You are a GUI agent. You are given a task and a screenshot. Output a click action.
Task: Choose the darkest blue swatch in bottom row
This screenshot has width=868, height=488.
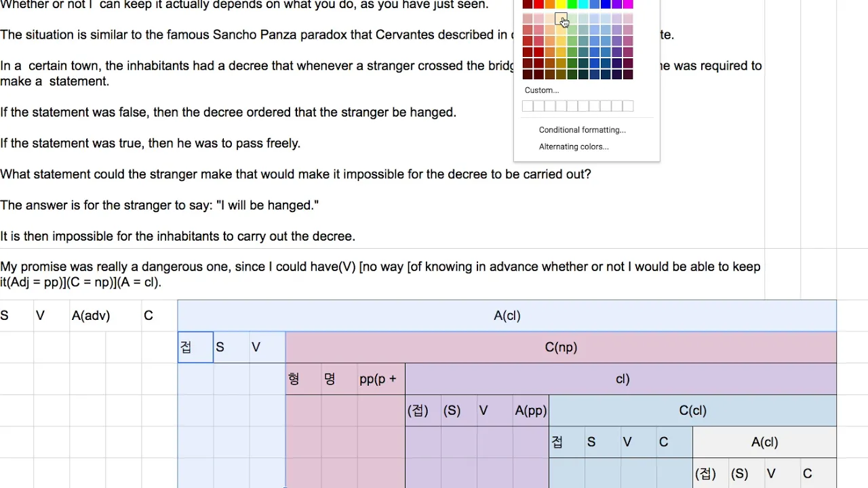pyautogui.click(x=606, y=75)
